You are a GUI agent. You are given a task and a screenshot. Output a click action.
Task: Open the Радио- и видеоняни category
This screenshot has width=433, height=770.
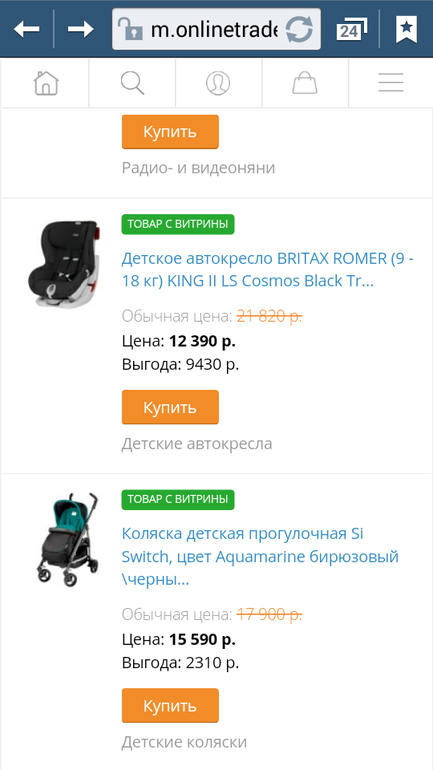click(x=198, y=168)
